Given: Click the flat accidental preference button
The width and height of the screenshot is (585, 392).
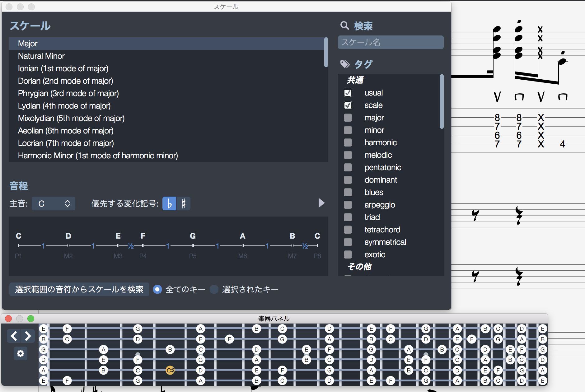Looking at the screenshot, I should [x=169, y=204].
